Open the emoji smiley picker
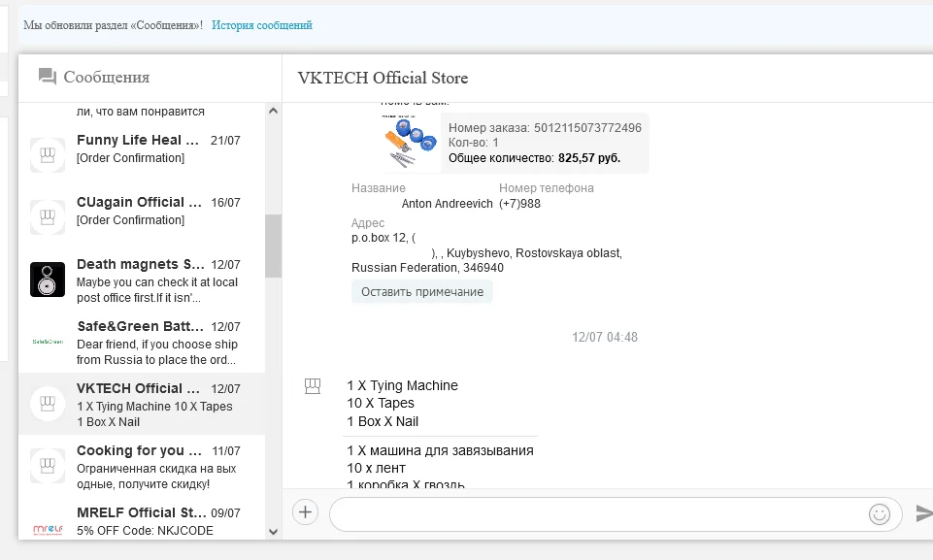Viewport: 933px width, 560px height. tap(880, 514)
